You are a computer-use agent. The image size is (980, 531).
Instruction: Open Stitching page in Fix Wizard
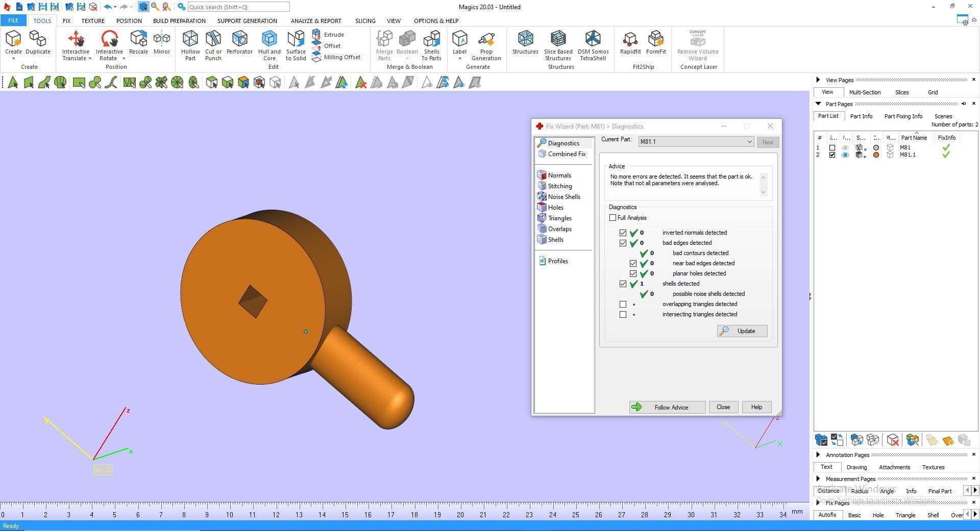555,186
